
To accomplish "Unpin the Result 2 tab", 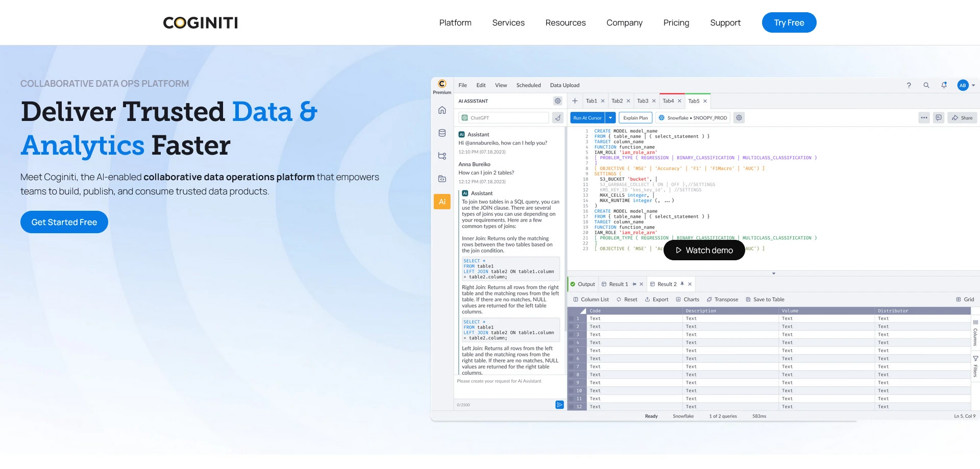I will (682, 284).
